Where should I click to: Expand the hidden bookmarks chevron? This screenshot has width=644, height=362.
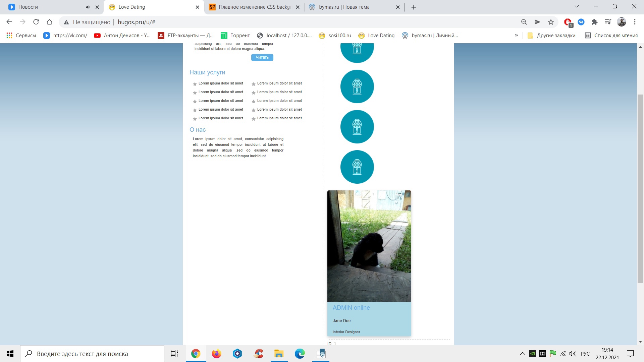[516, 36]
